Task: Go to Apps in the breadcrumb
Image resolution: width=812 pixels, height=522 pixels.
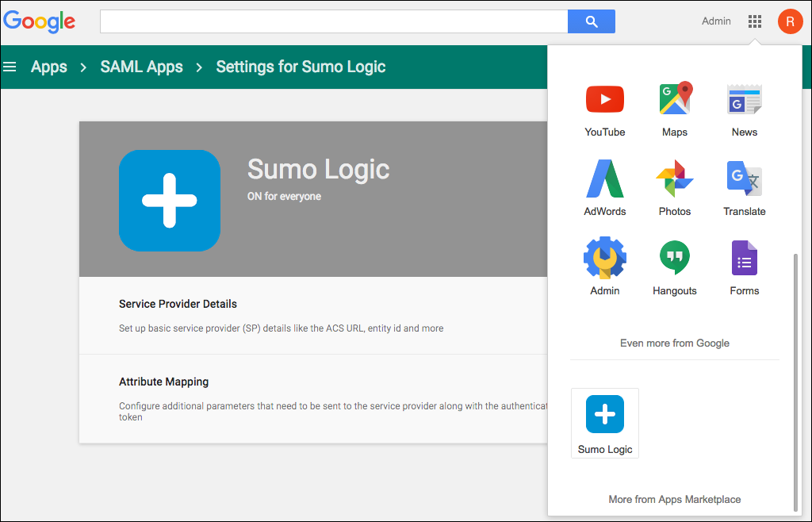Action: coord(48,67)
